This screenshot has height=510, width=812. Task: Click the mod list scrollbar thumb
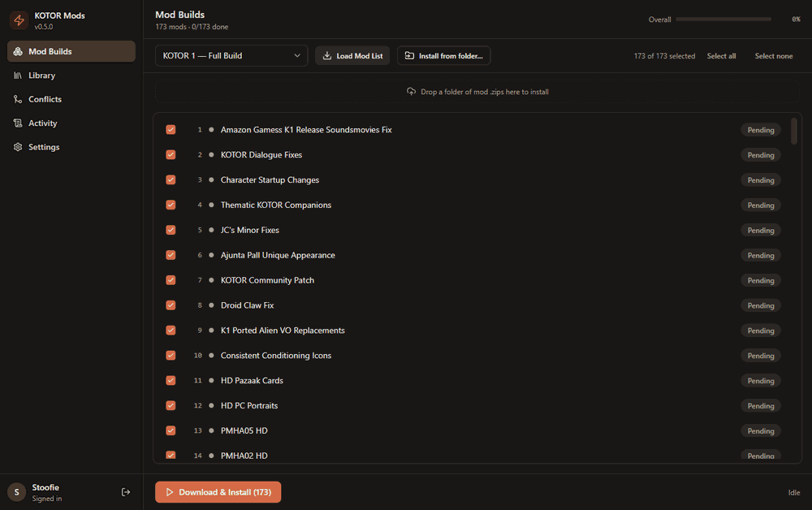794,132
